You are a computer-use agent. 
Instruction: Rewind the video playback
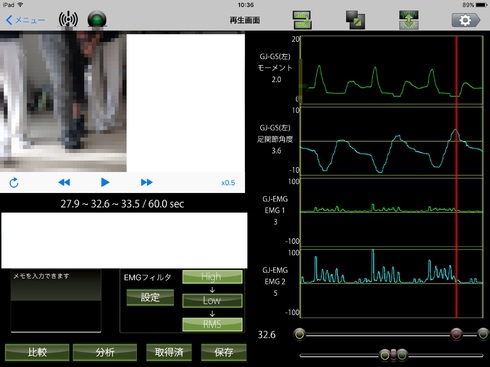64,182
